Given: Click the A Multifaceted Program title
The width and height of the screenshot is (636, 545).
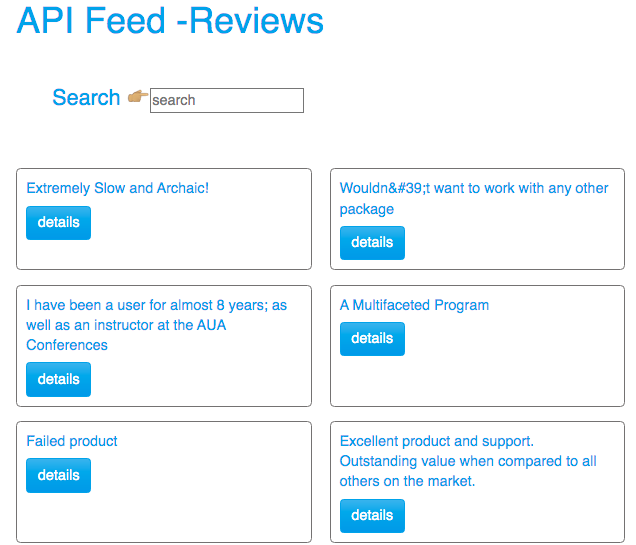Looking at the screenshot, I should 414,305.
